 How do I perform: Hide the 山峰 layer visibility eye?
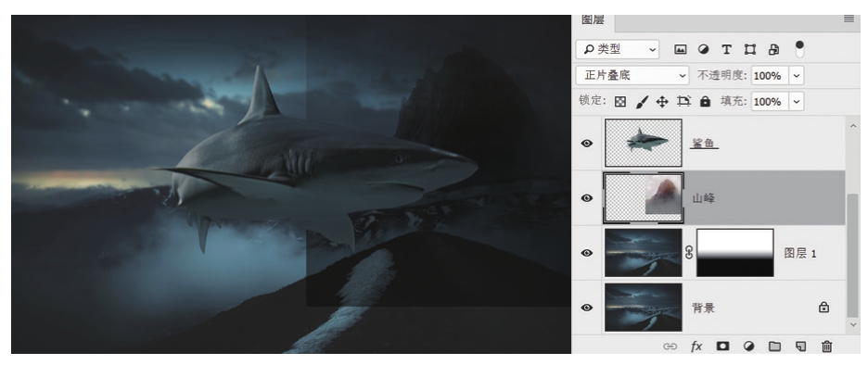point(587,198)
